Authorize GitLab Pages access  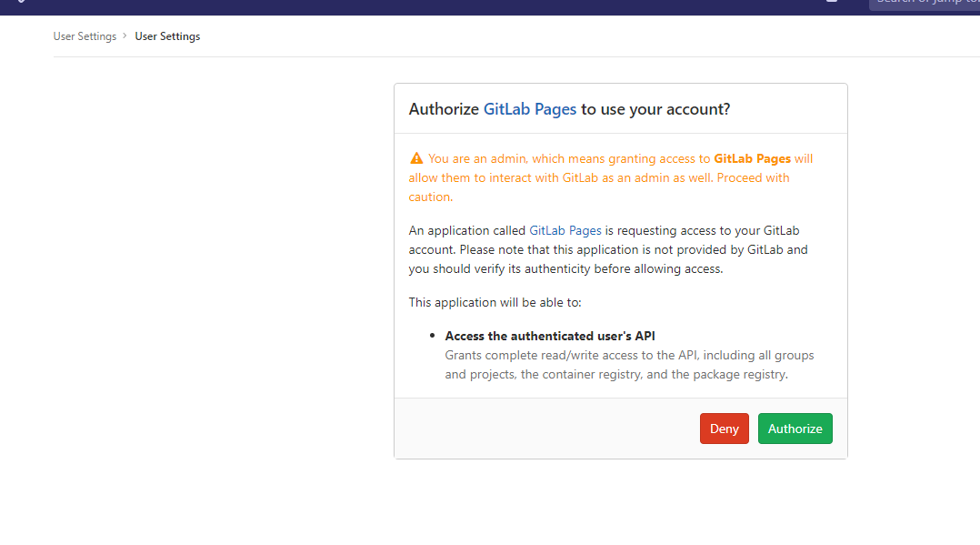click(x=795, y=429)
